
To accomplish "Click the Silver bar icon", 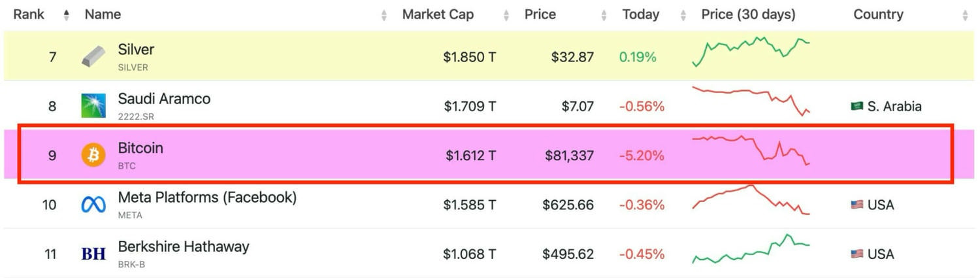I will pos(93,57).
